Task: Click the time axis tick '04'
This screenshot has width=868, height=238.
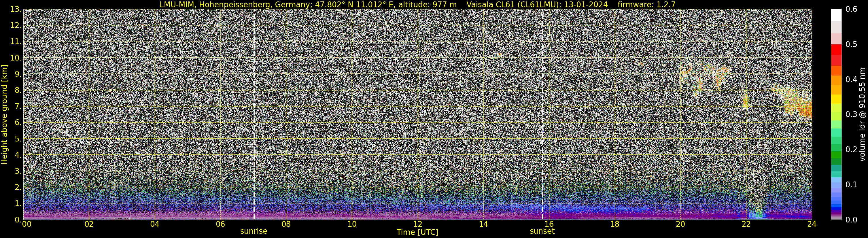Action: click(155, 224)
